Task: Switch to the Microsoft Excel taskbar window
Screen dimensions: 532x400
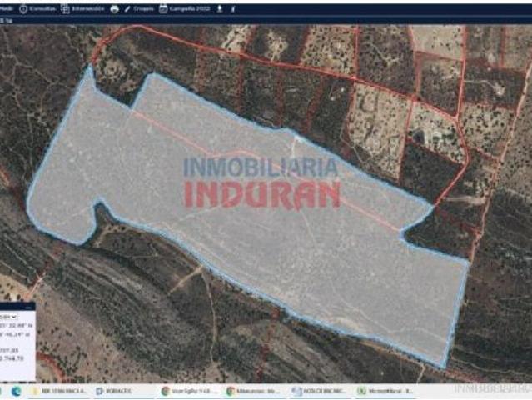Action: (386, 392)
